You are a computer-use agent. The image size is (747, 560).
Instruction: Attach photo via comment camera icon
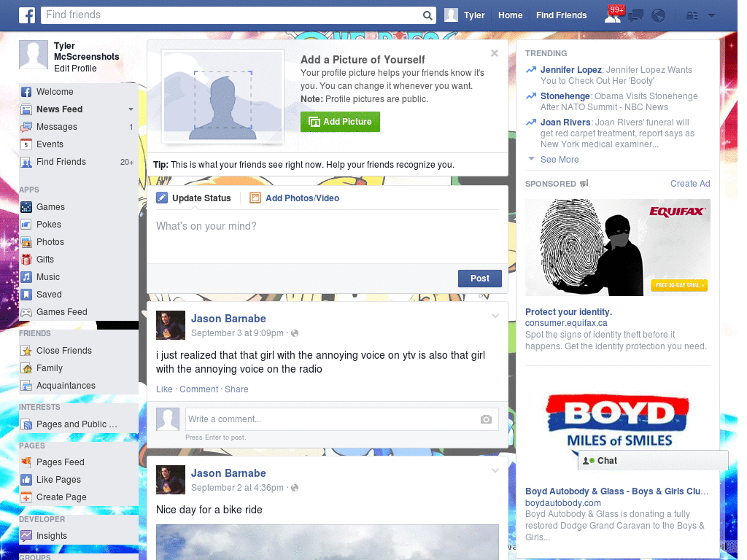(486, 419)
